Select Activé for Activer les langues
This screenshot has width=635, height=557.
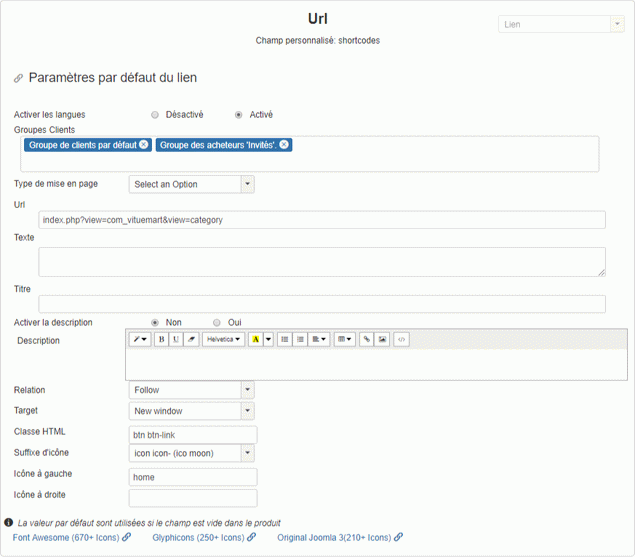pyautogui.click(x=238, y=115)
